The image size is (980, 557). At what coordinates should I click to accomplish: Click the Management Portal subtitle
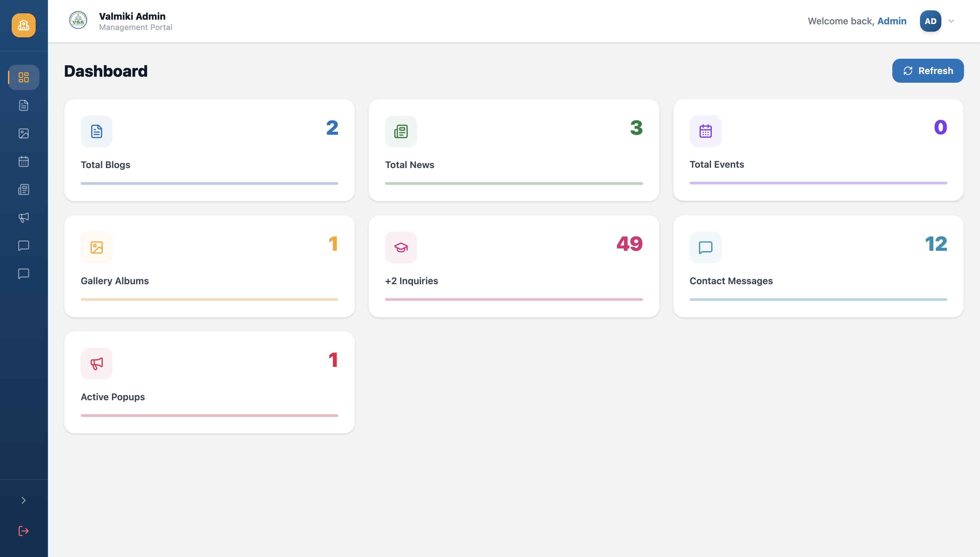click(135, 28)
